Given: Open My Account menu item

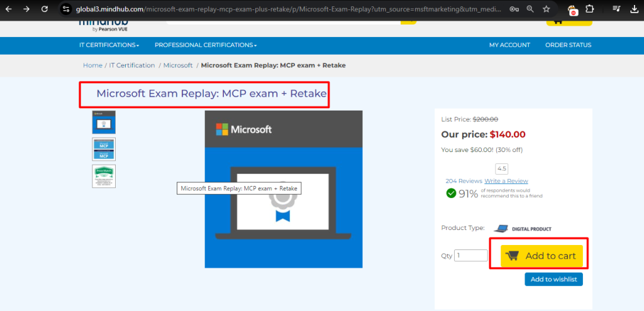Looking at the screenshot, I should tap(509, 45).
